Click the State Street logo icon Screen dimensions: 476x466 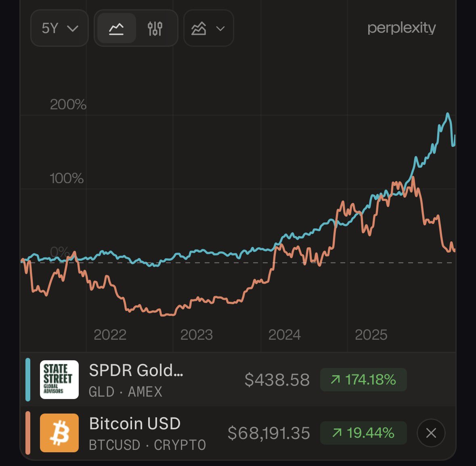point(59,379)
